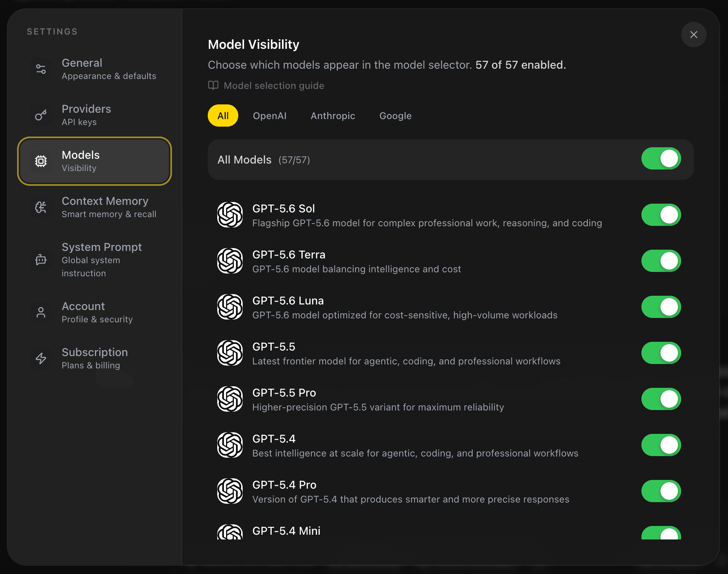
Task: Click the GPT-5.6 Sol model name
Action: (x=284, y=208)
